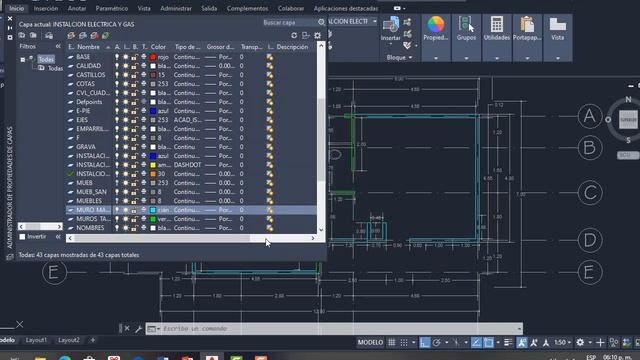Click the command line input field

click(339, 329)
